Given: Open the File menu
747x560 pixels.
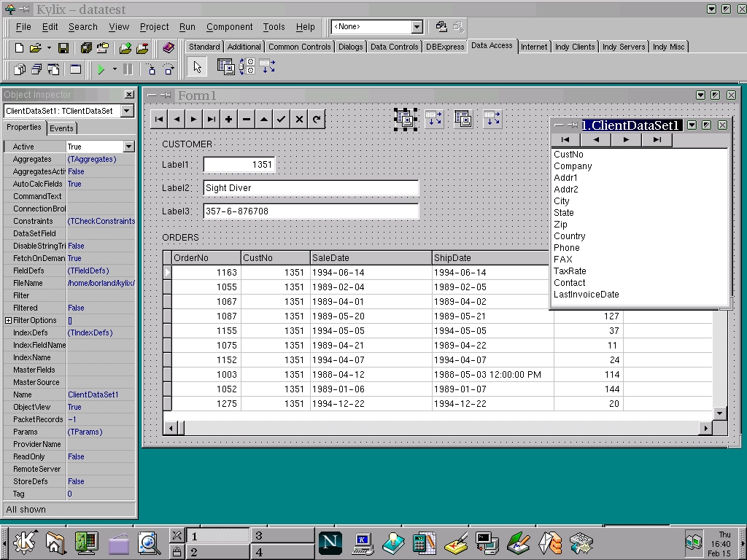Looking at the screenshot, I should coord(23,27).
